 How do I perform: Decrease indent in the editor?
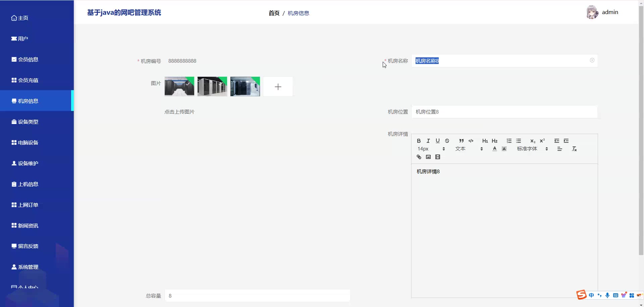(557, 141)
